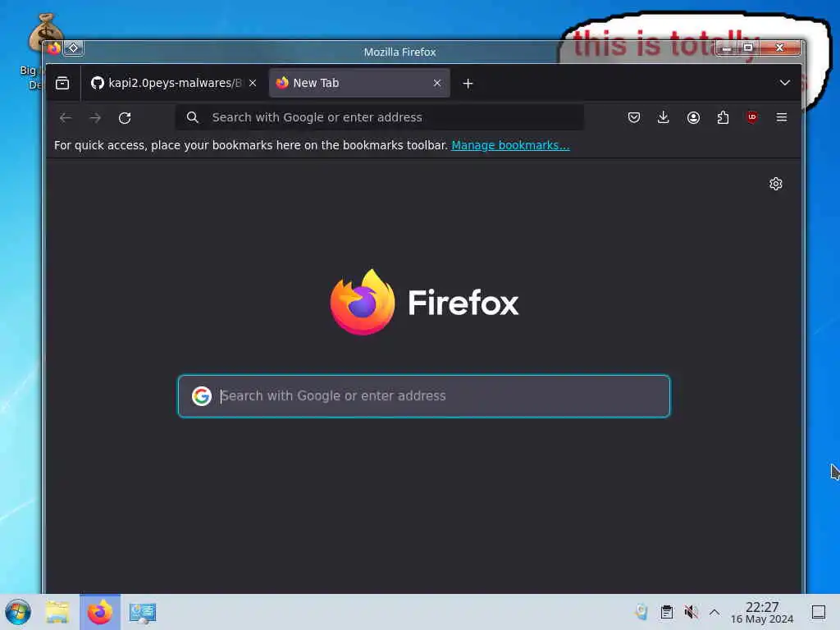The image size is (840, 630).
Task: Follow the Manage bookmarks link
Action: [x=510, y=145]
